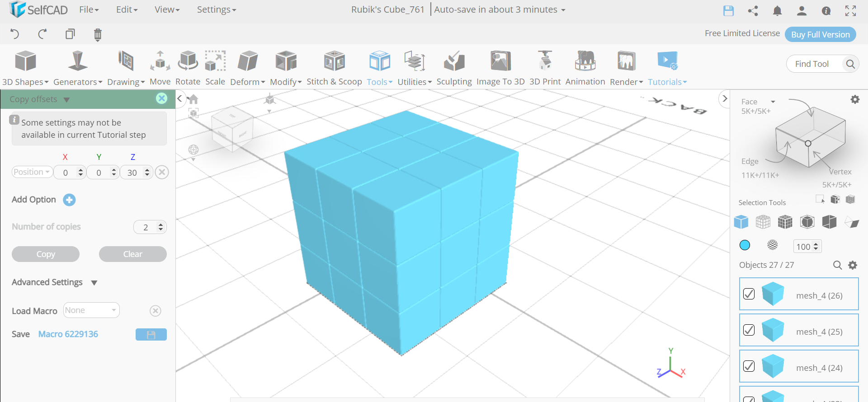Select the hexagonal cube selection mode icon
The width and height of the screenshot is (868, 402).
[807, 222]
